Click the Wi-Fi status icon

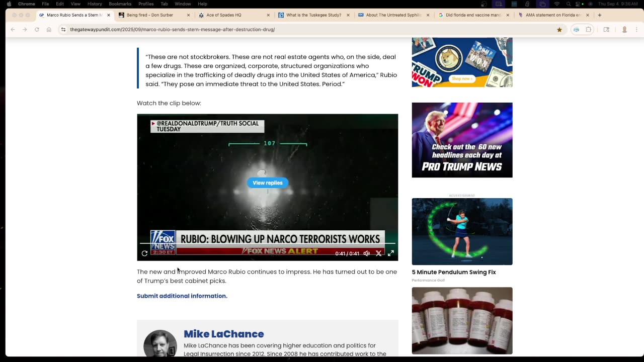coord(557,4)
